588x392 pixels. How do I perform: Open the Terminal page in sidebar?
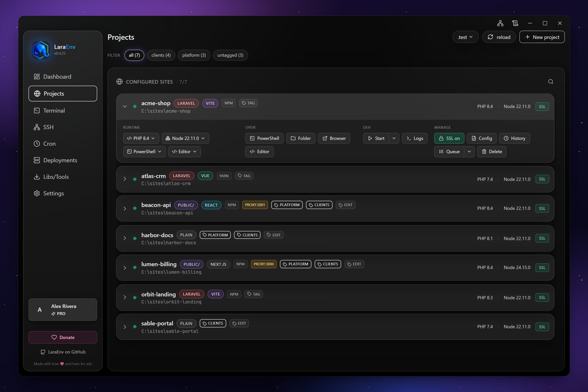click(x=63, y=111)
